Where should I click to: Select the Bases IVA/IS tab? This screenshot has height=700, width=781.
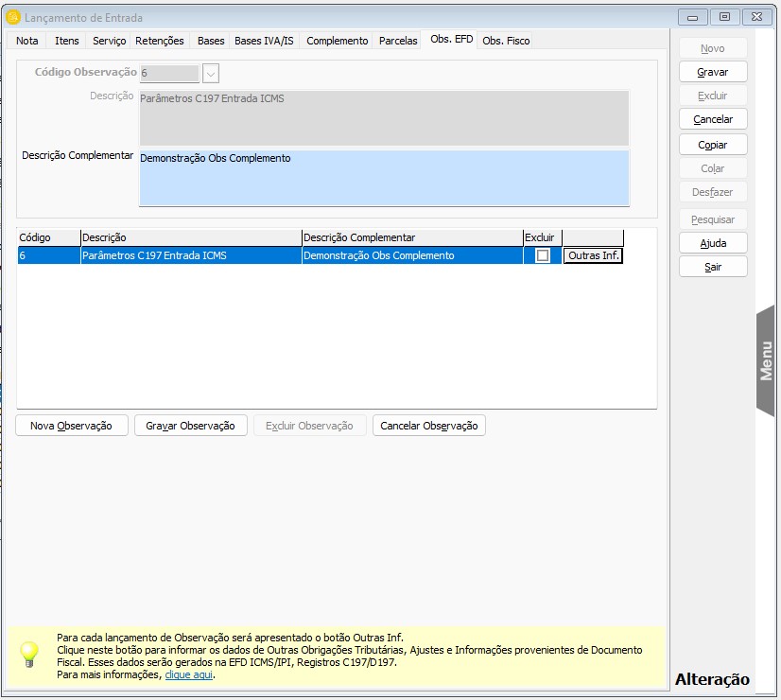pyautogui.click(x=264, y=41)
